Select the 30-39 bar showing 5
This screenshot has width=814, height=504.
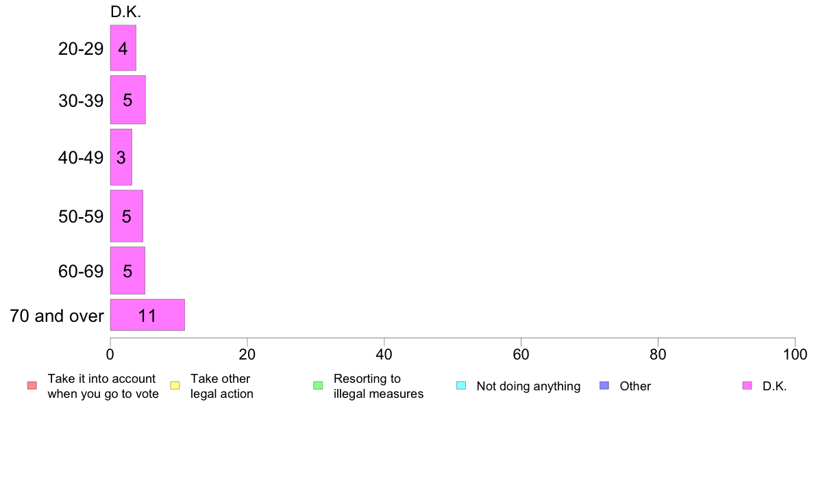click(x=127, y=100)
